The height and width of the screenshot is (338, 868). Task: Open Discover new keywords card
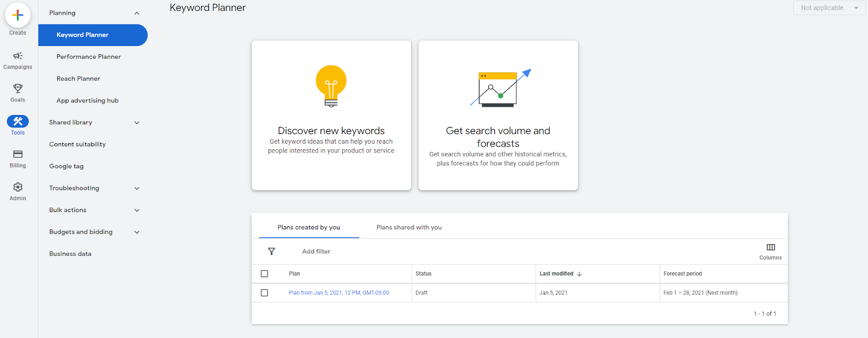click(x=331, y=115)
